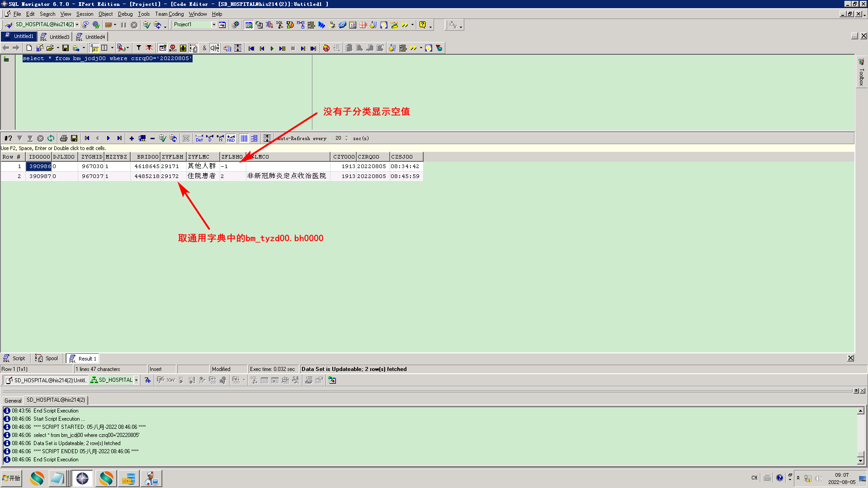Open the Spool tab
This screenshot has height=488, width=868.
47,358
